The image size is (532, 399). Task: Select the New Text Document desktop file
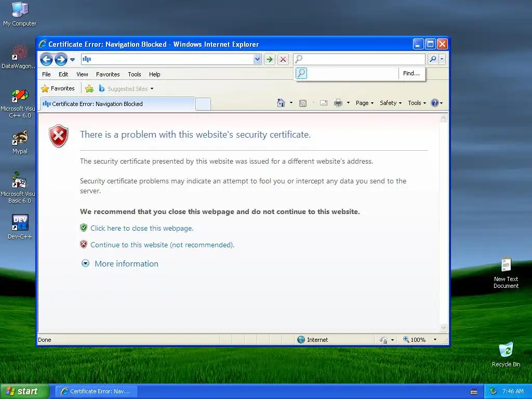pos(506,273)
